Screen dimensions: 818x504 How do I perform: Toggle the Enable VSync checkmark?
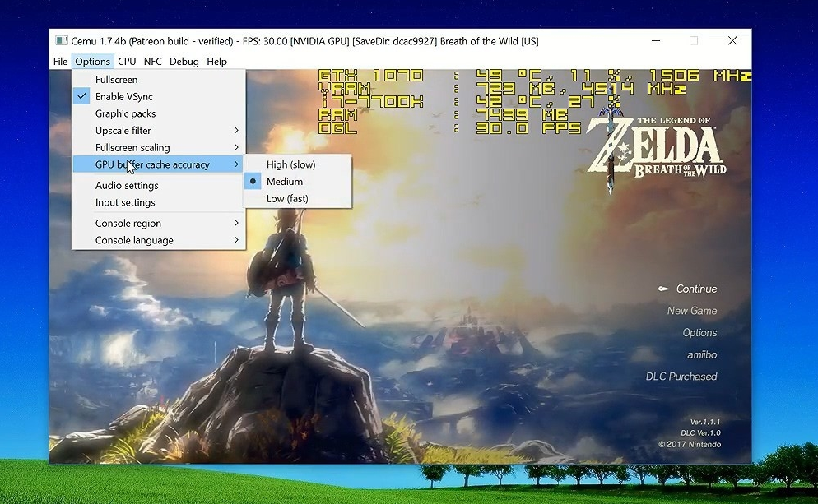[123, 96]
